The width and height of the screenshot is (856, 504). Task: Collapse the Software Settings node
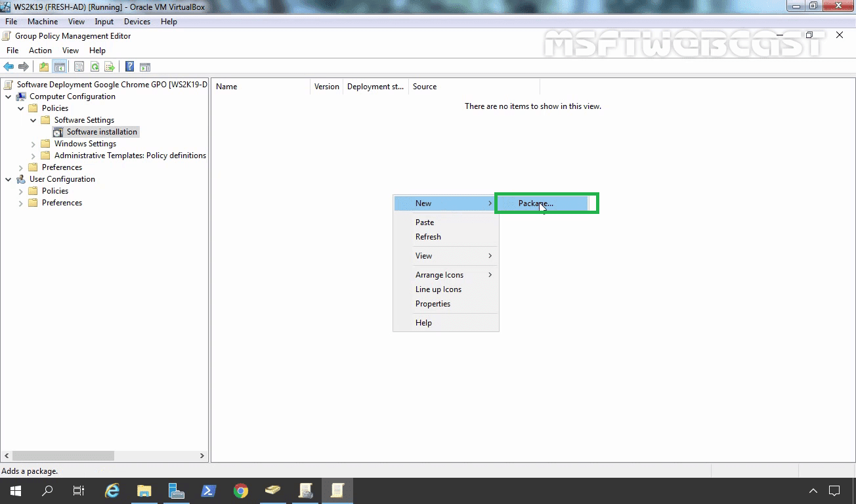coord(33,120)
